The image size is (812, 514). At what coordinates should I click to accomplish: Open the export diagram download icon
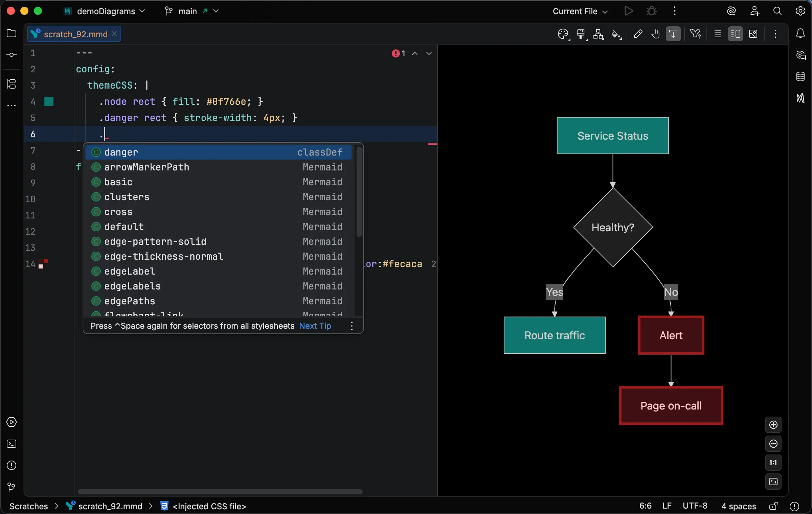(x=673, y=34)
